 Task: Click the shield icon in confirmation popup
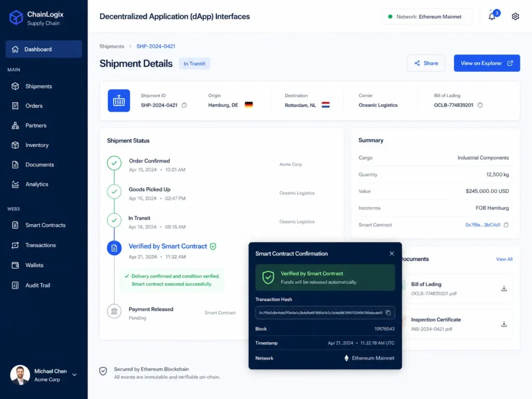(268, 277)
